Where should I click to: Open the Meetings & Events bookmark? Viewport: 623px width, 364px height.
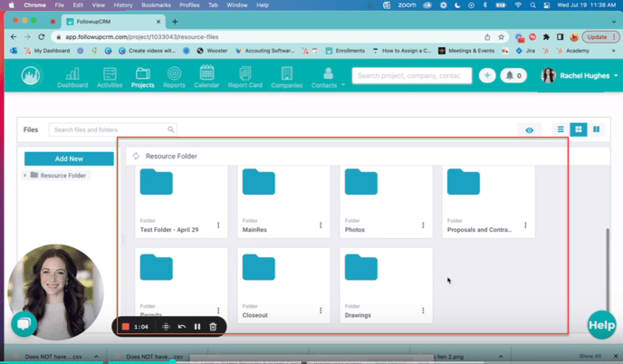pyautogui.click(x=466, y=51)
